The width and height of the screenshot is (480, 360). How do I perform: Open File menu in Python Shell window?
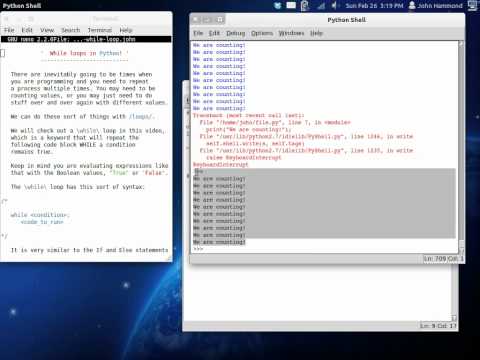(x=198, y=33)
